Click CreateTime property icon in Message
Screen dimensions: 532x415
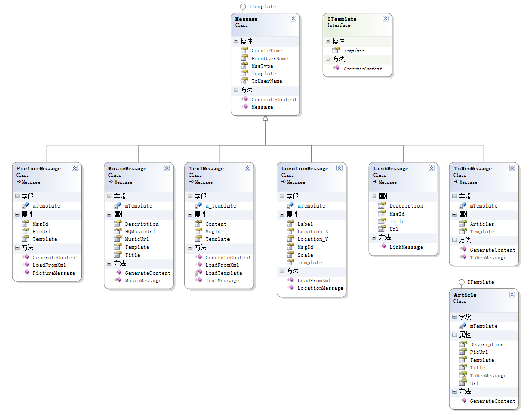(x=244, y=50)
